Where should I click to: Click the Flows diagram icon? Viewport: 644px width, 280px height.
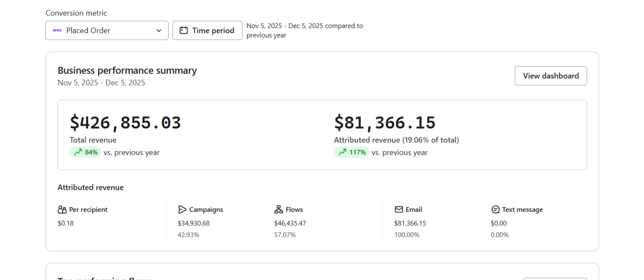point(279,209)
